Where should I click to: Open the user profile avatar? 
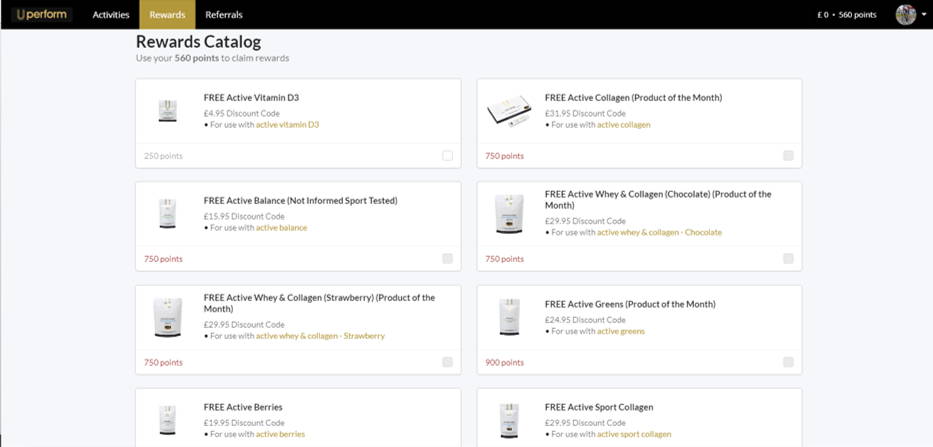point(906,15)
